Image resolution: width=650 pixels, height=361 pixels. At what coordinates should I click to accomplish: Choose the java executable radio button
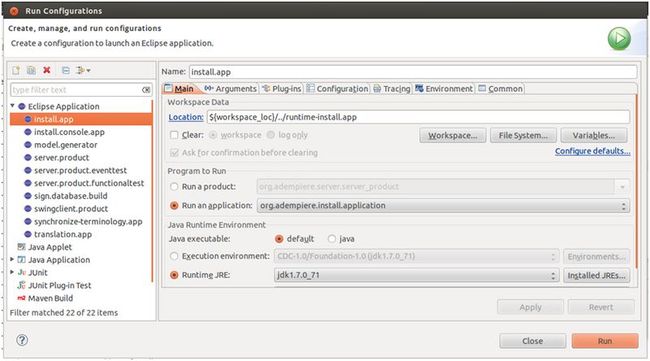332,239
